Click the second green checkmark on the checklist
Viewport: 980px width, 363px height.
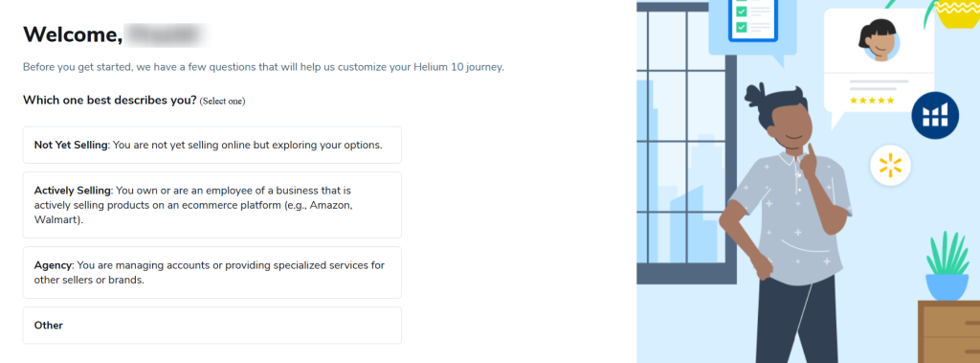pos(742,27)
